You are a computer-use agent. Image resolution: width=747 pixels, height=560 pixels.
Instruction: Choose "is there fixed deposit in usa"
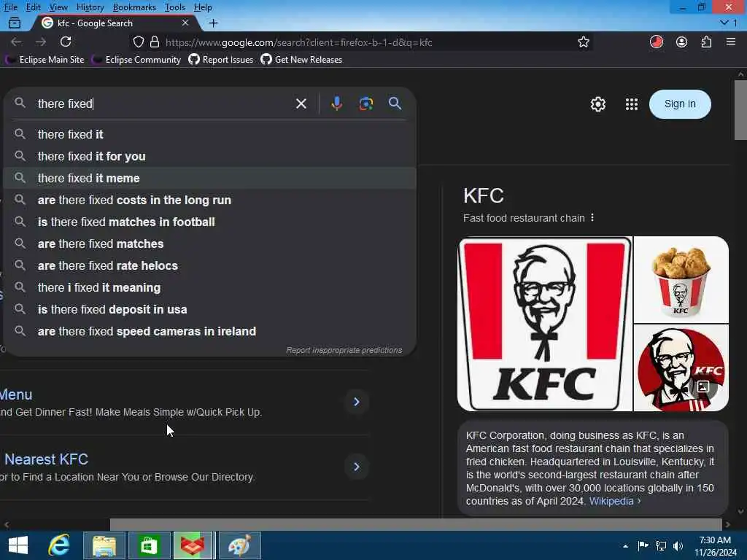click(x=209, y=309)
